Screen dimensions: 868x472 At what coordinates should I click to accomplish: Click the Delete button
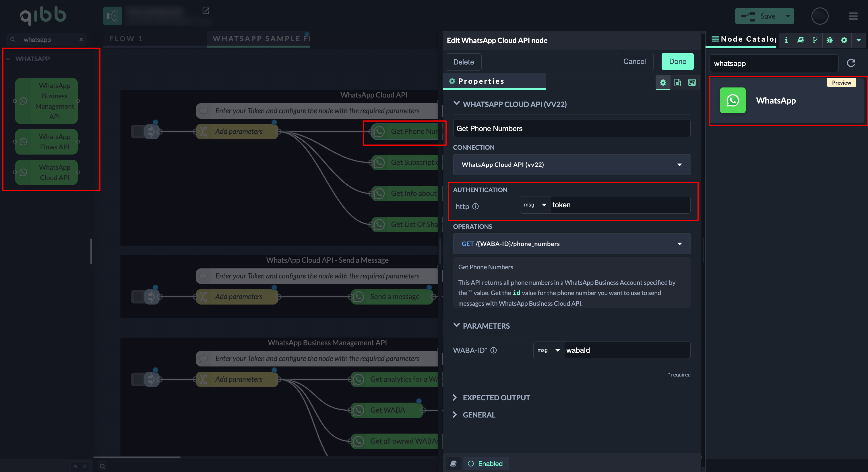click(x=463, y=62)
